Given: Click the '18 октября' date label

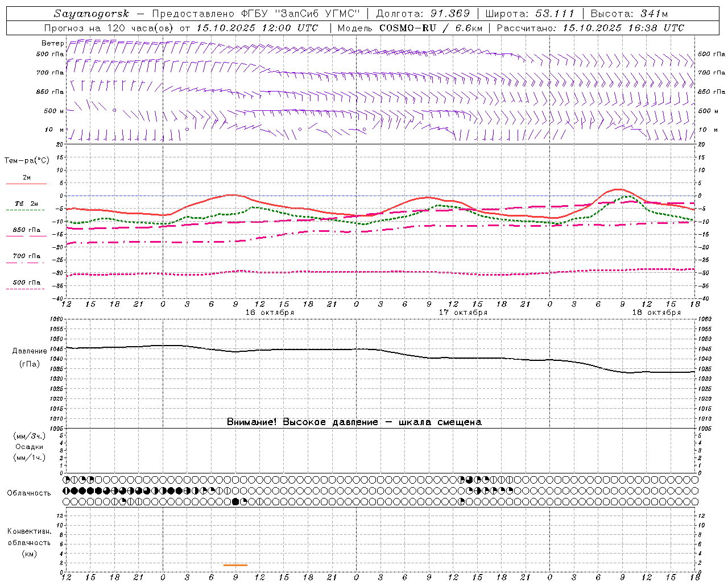Looking at the screenshot, I should (656, 313).
